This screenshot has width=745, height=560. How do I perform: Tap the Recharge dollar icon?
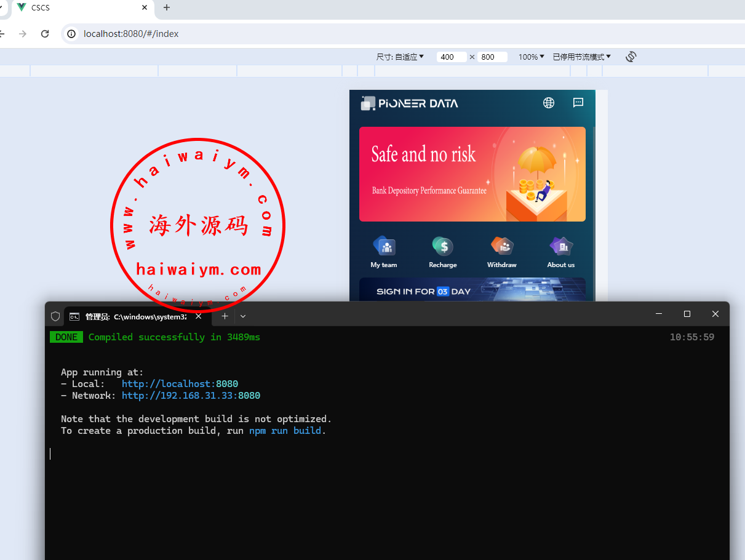pyautogui.click(x=442, y=247)
